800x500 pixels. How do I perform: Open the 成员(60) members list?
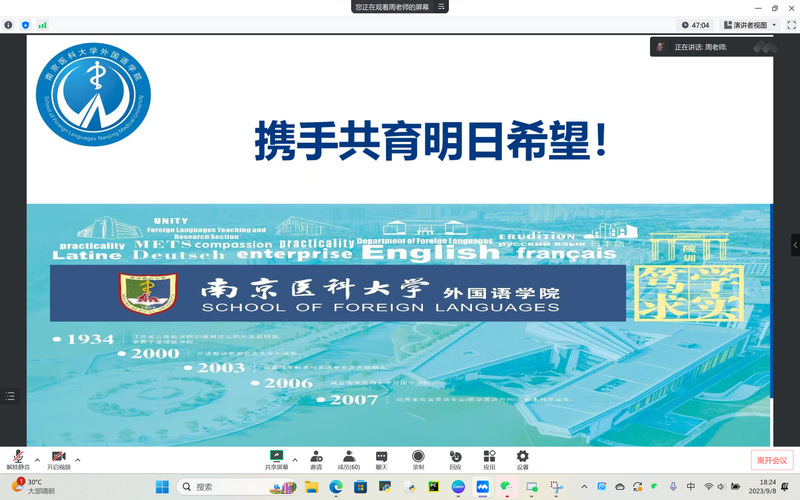pyautogui.click(x=348, y=459)
